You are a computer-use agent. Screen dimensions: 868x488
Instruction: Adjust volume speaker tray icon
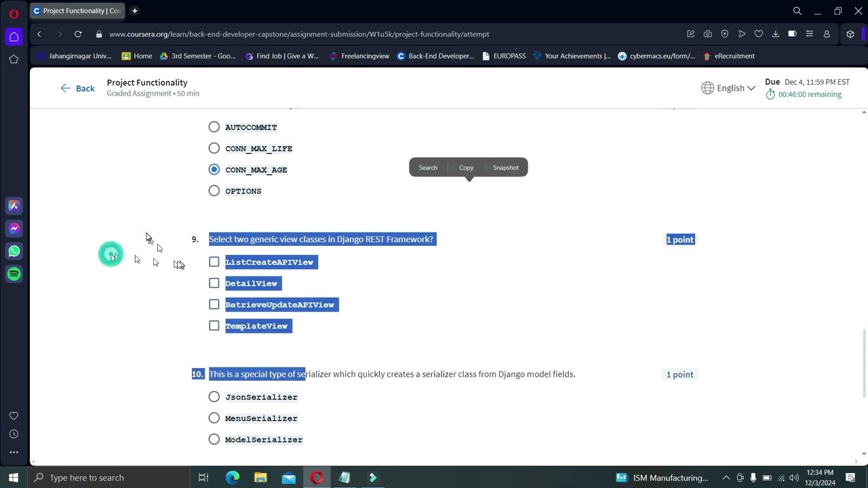pyautogui.click(x=794, y=478)
